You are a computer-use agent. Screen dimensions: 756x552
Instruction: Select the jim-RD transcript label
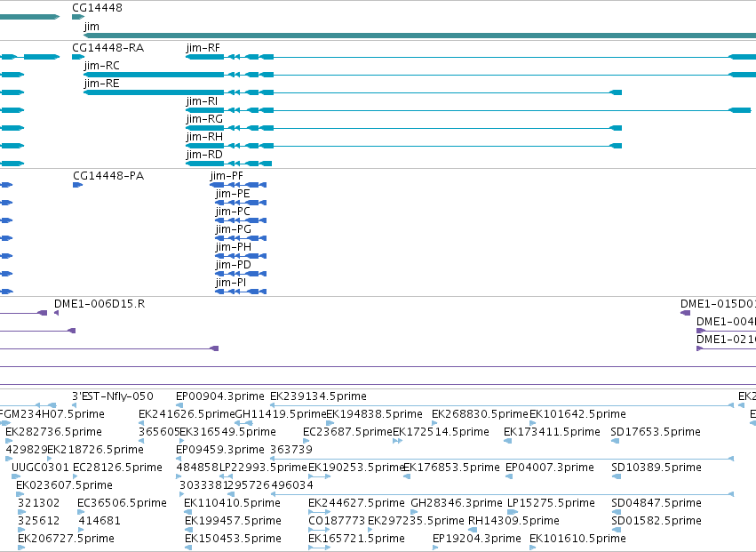point(204,155)
